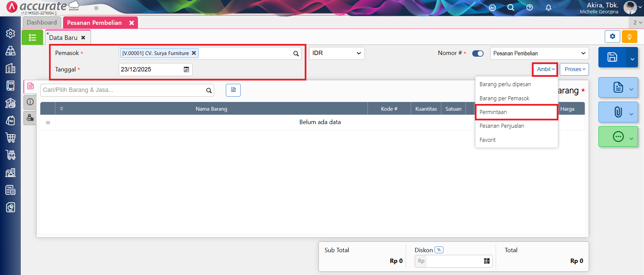Open the Pesanan Pembelian numbering type dropdown
This screenshot has height=275, width=644.
click(x=539, y=53)
